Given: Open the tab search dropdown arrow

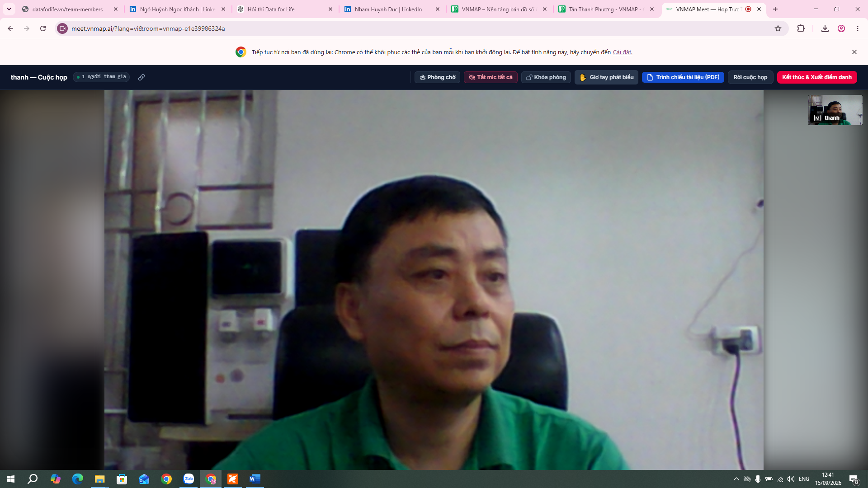Looking at the screenshot, I should pyautogui.click(x=9, y=9).
